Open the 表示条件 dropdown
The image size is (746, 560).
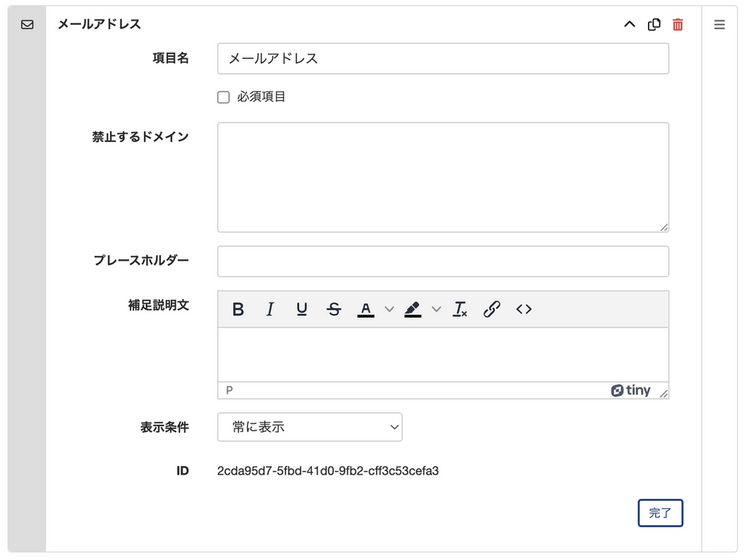[x=310, y=427]
